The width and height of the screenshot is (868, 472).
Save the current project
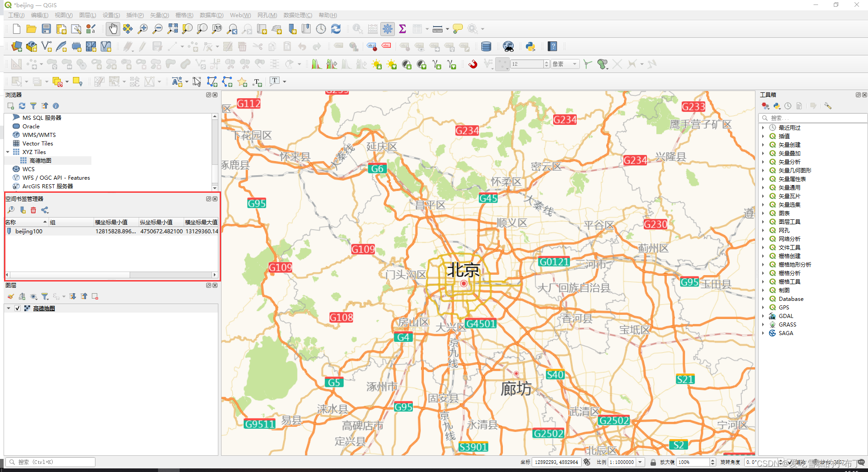(x=46, y=29)
